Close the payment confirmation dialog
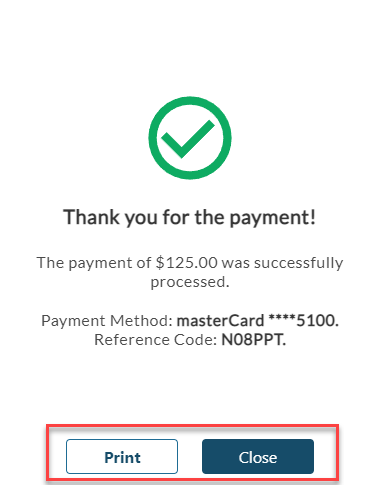The width and height of the screenshot is (387, 485). [x=258, y=456]
